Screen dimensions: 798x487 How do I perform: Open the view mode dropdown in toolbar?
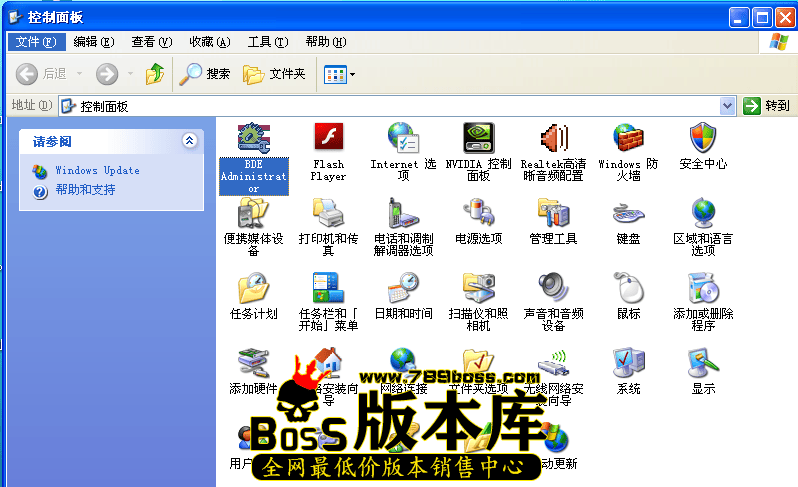point(340,74)
